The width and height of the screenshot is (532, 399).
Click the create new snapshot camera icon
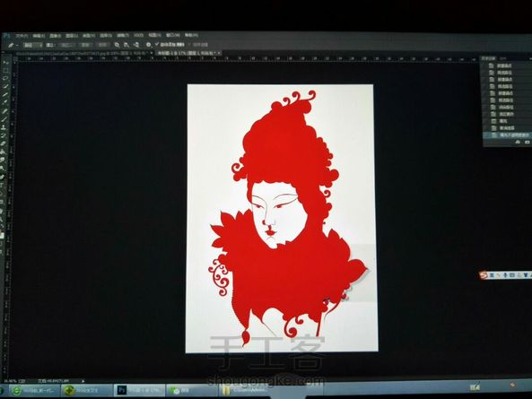527,143
